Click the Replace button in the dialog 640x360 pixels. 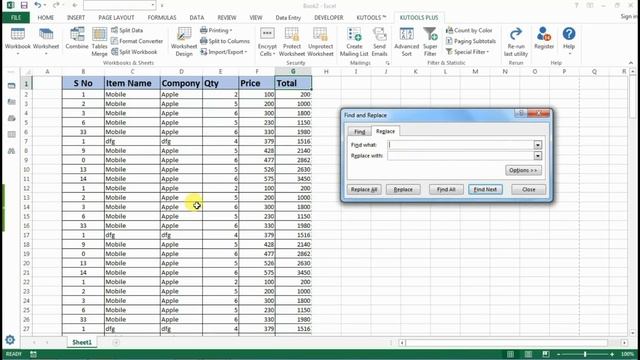point(403,189)
